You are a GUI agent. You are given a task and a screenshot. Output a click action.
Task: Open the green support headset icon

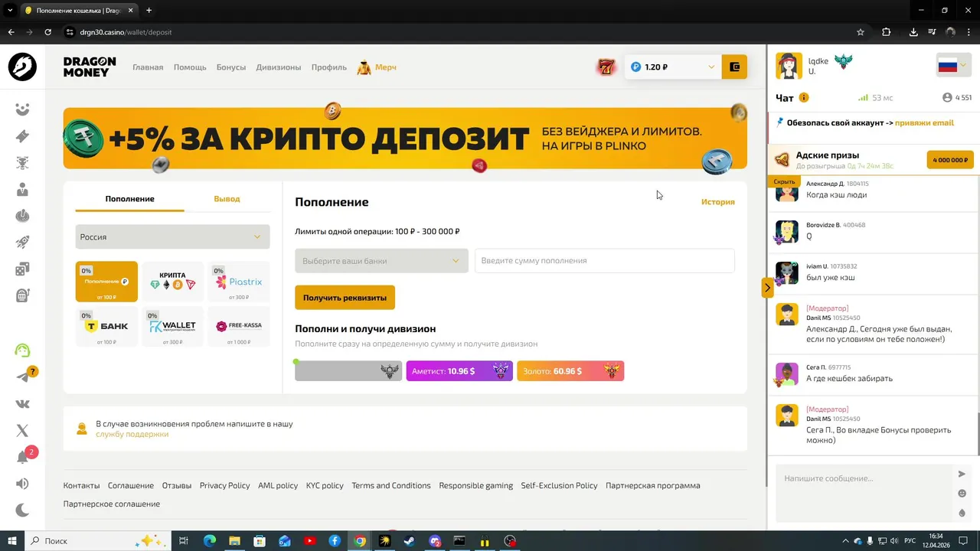point(22,350)
